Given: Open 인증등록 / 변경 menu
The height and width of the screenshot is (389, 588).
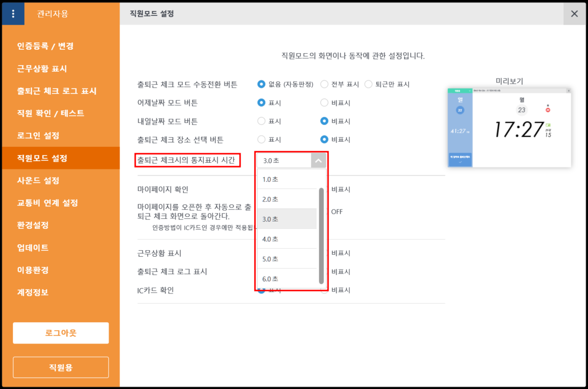Looking at the screenshot, I should pos(45,46).
